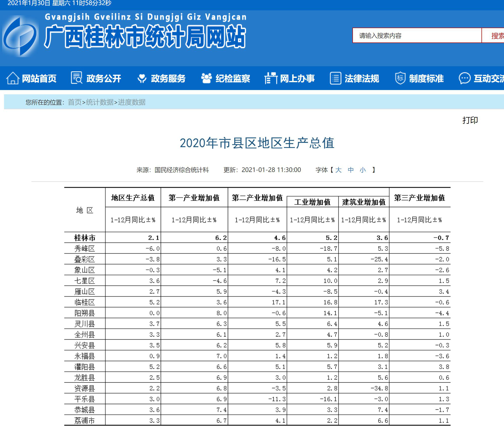Viewport: 504px width, 438px height.
Task: Set font size to 小
Action: pos(363,170)
